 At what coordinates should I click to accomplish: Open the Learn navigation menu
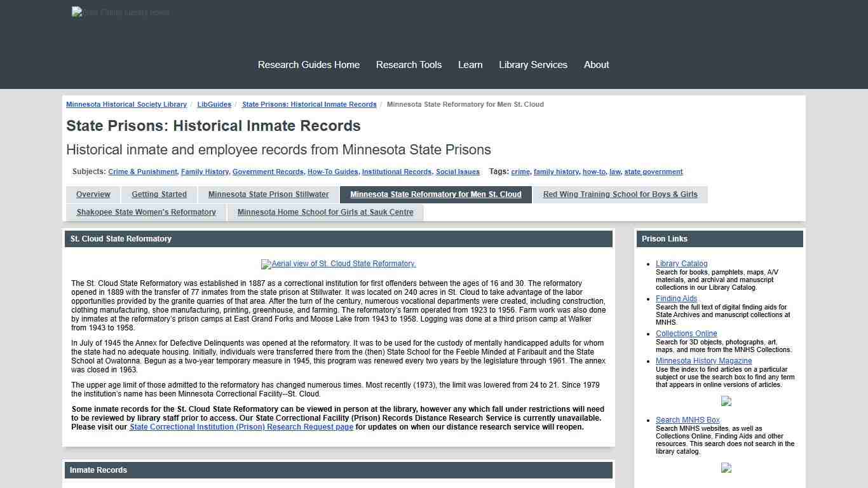pyautogui.click(x=470, y=64)
